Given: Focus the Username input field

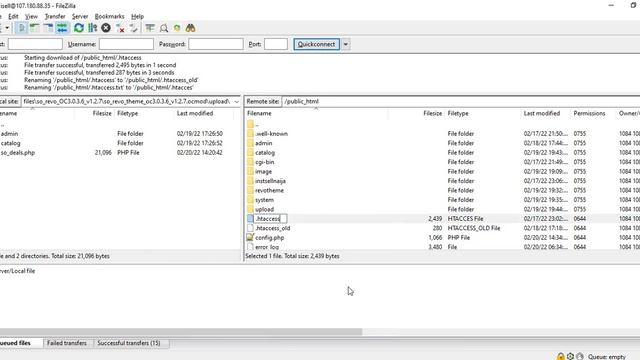Looking at the screenshot, I should (126, 44).
